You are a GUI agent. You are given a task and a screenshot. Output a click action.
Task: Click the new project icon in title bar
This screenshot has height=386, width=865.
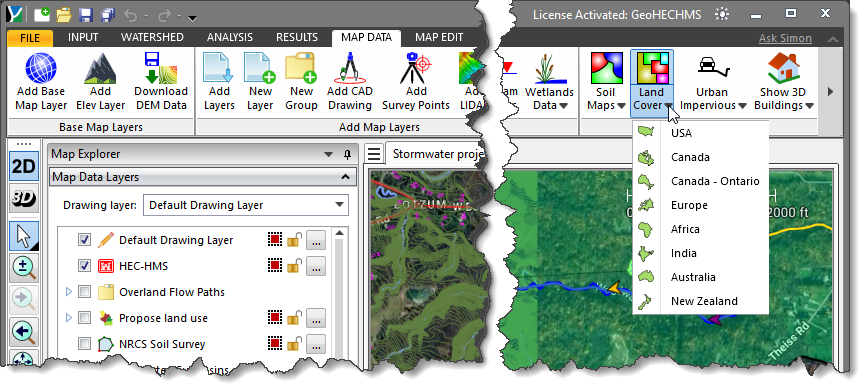42,14
